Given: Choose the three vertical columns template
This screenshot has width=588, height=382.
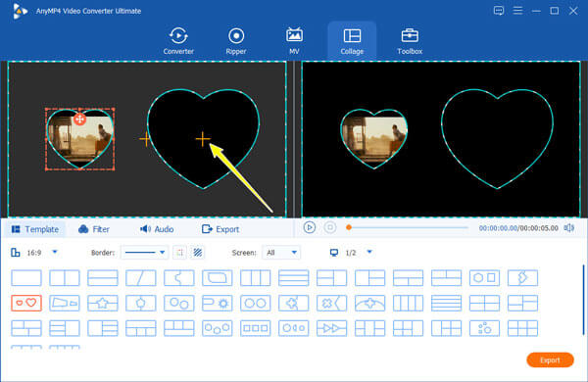Looking at the screenshot, I should 256,278.
